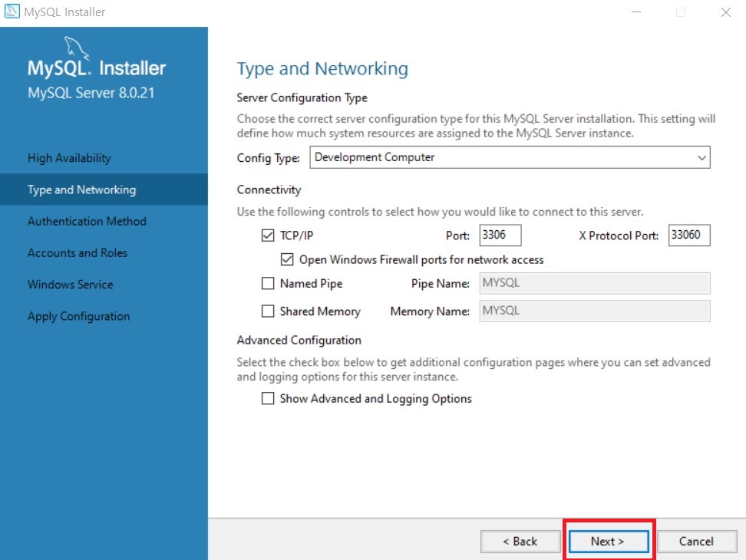Click the MySQL dolphin logo in sidebar
The height and width of the screenshot is (560, 746).
[x=76, y=48]
